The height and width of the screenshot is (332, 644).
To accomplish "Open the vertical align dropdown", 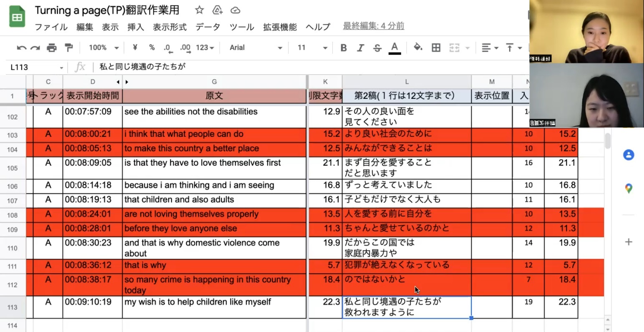I will coord(513,48).
